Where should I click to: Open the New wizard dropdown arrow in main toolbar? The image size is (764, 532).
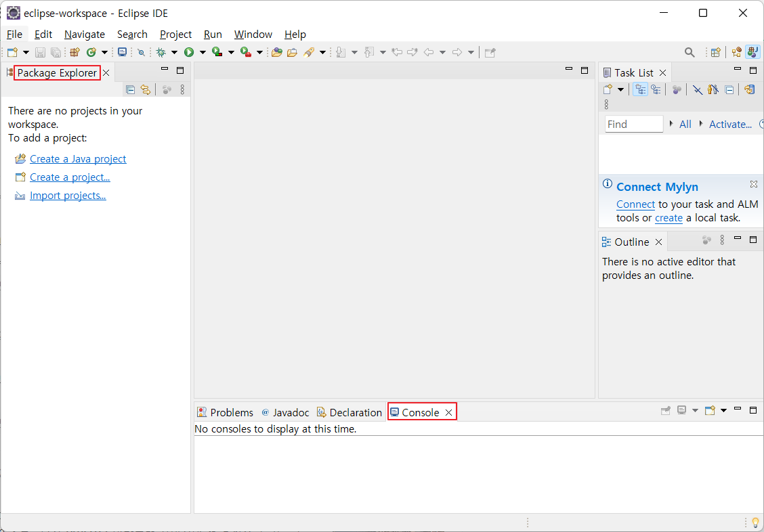tap(26, 52)
